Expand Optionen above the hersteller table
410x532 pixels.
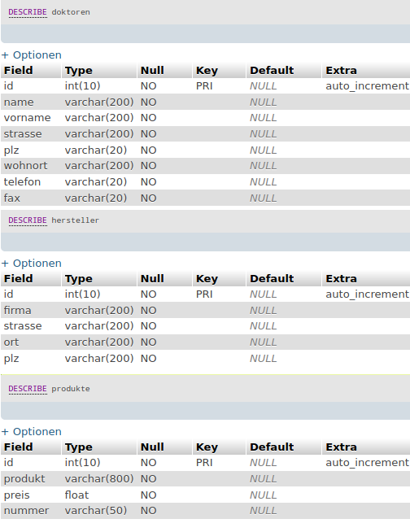[32, 264]
